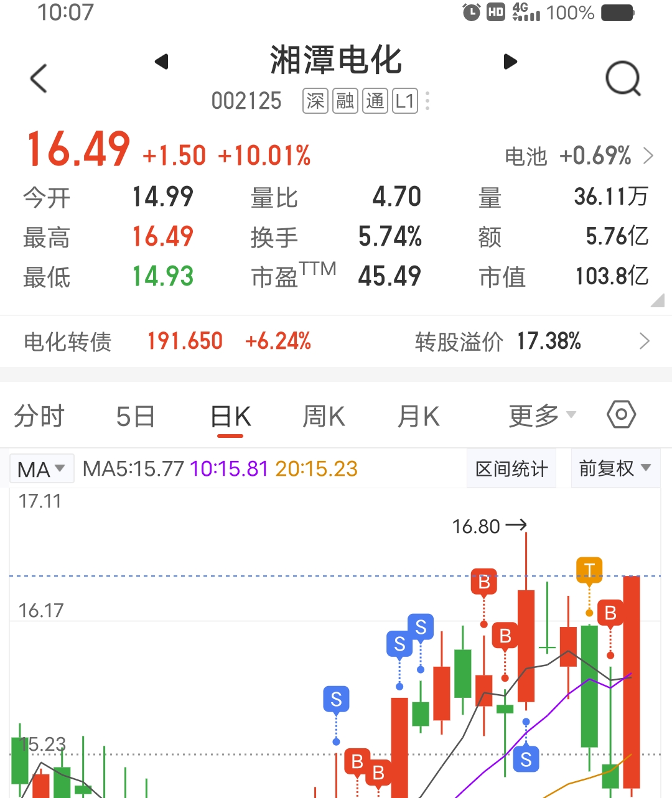
Task: Tap the 最低 value 14.93
Action: pyautogui.click(x=163, y=276)
